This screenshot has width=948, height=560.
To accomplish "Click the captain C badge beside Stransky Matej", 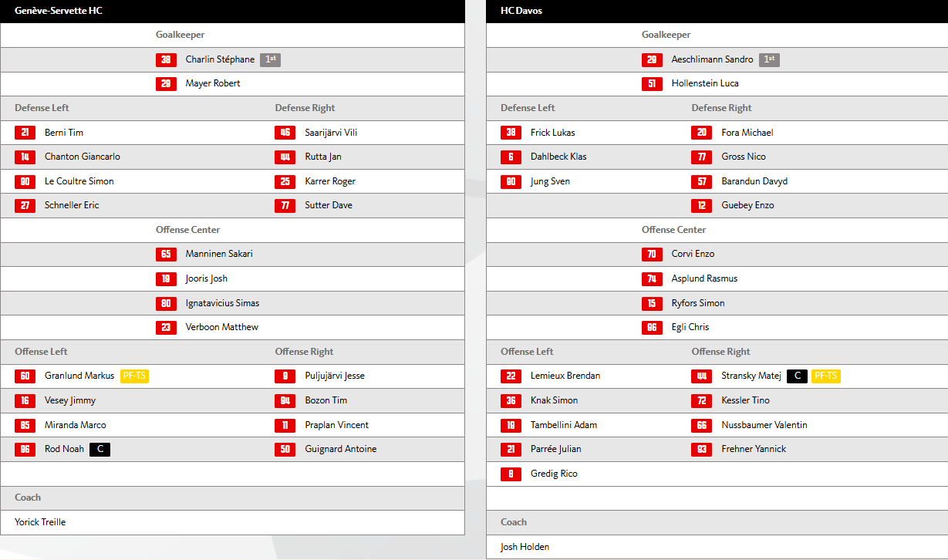I will pos(797,376).
